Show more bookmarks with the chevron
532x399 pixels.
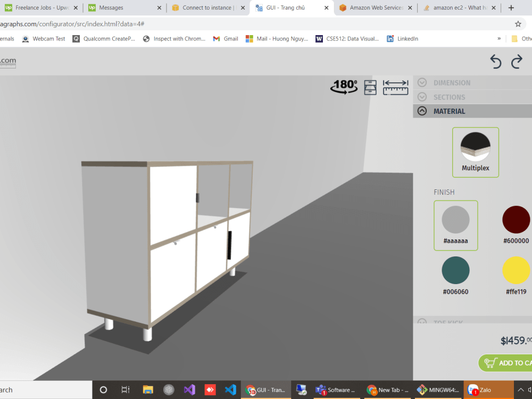point(499,39)
